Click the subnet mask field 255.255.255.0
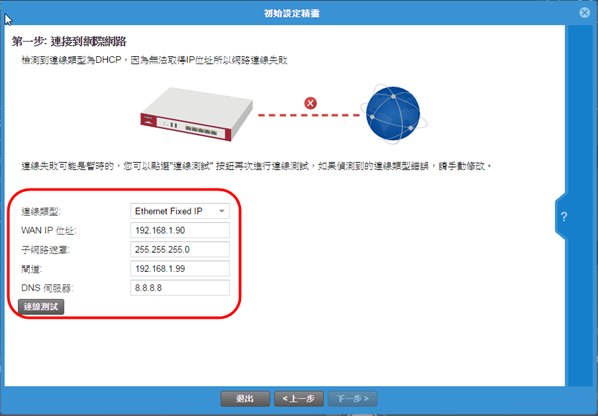This screenshot has height=416, width=598. (180, 249)
